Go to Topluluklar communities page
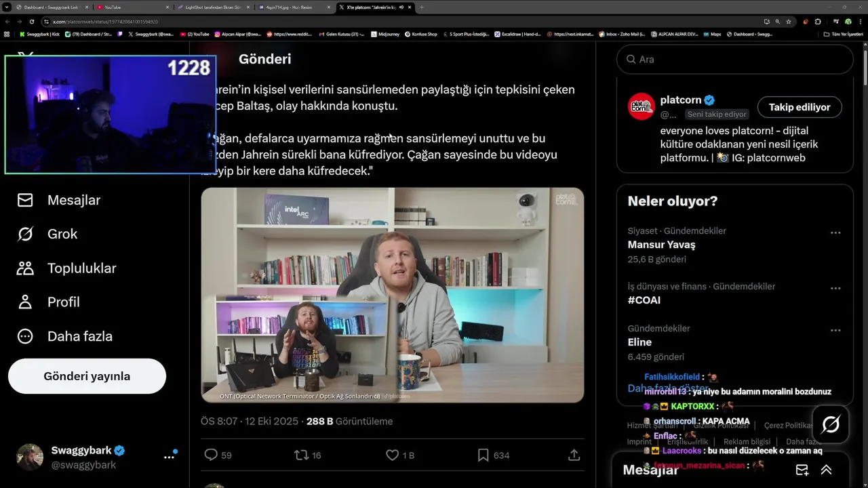The width and height of the screenshot is (868, 488). coord(66,268)
